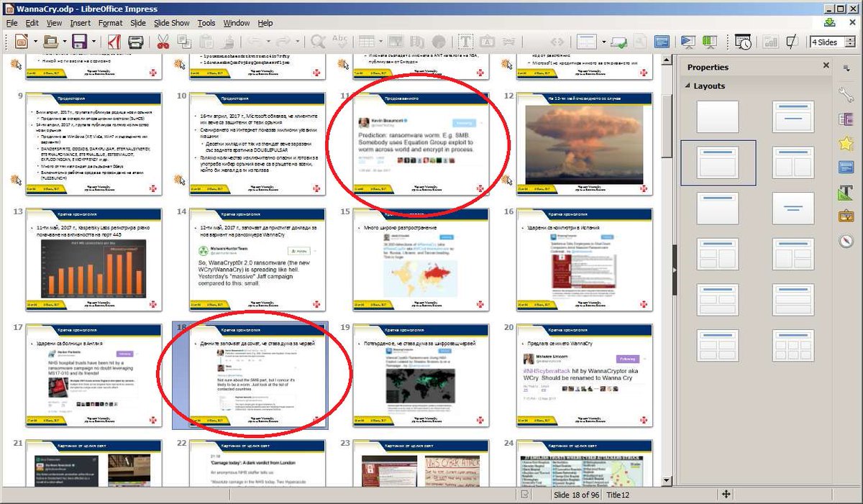Click the Open file folder icon
The image size is (863, 504).
(x=50, y=42)
